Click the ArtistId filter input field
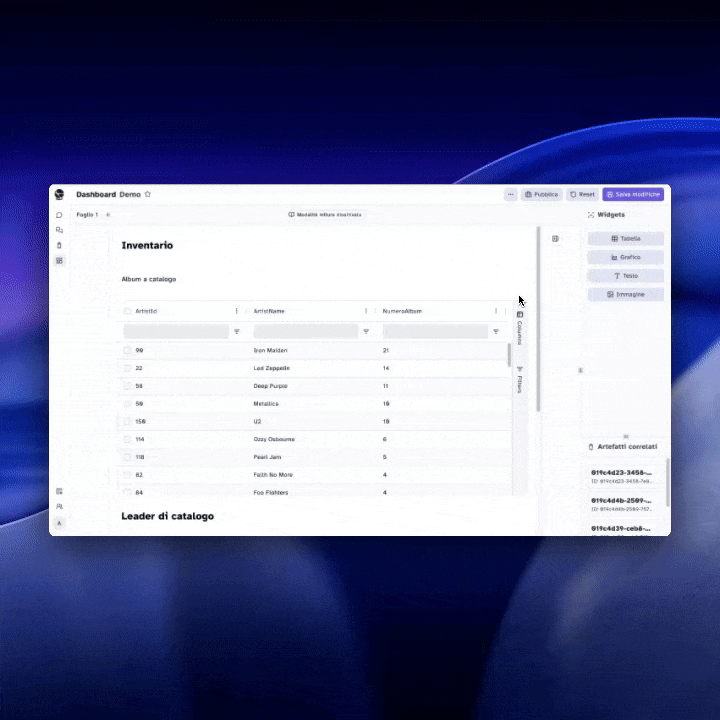Viewport: 720px width, 720px height. click(176, 332)
